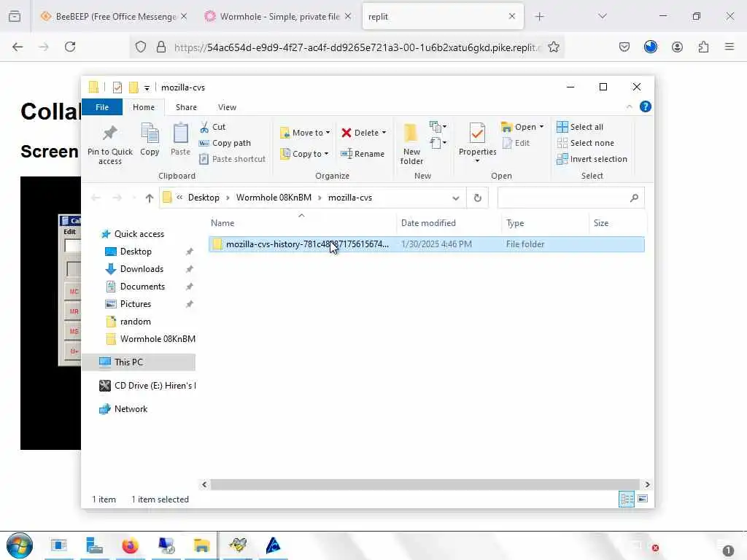The width and height of the screenshot is (747, 560).
Task: Bookmark this page with the star icon
Action: (x=554, y=47)
